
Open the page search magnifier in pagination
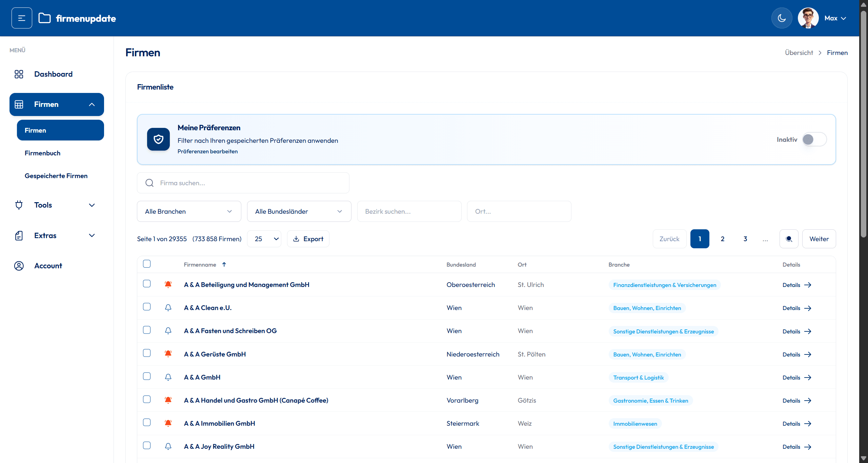(x=789, y=238)
